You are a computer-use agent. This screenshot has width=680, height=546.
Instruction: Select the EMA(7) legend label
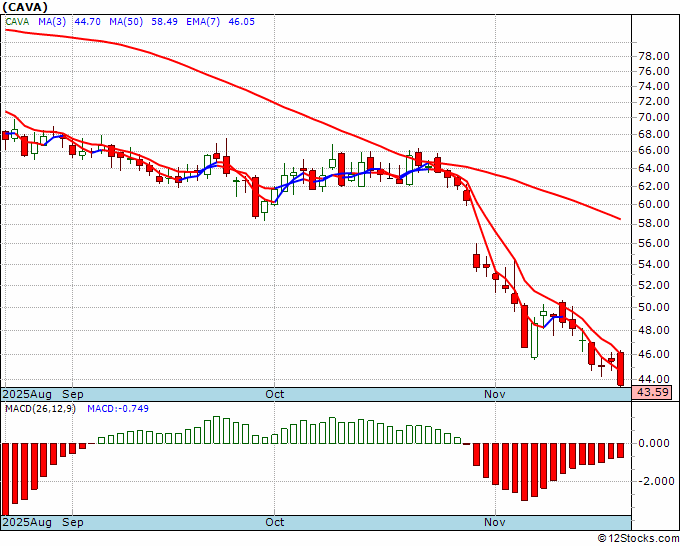203,22
